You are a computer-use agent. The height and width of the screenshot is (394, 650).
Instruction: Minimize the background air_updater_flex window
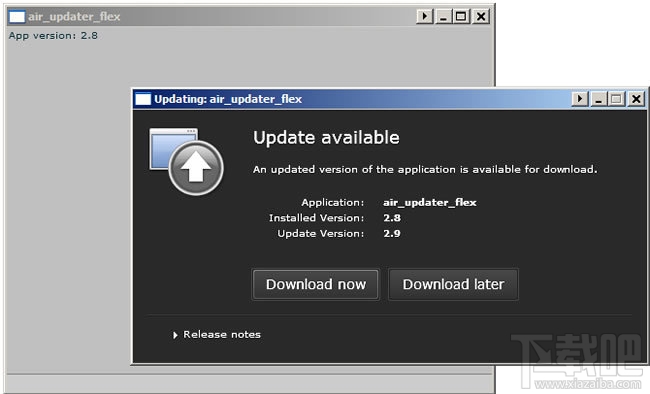pos(443,17)
